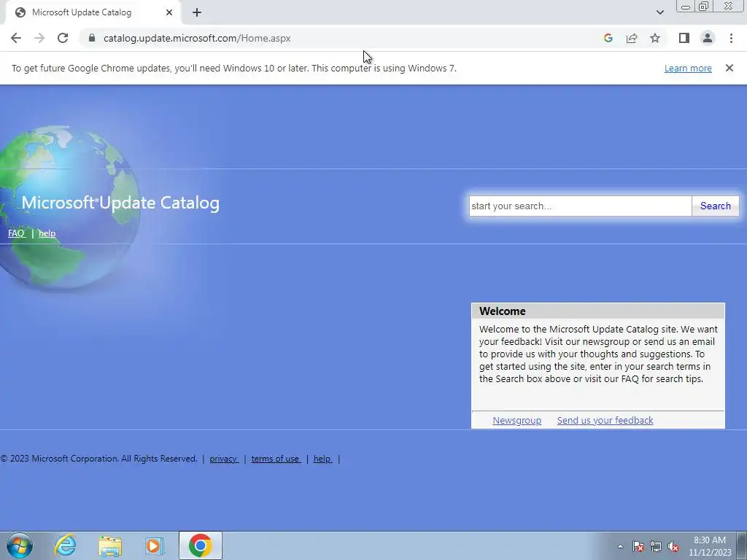Open the volume speaker tray icon

[673, 546]
